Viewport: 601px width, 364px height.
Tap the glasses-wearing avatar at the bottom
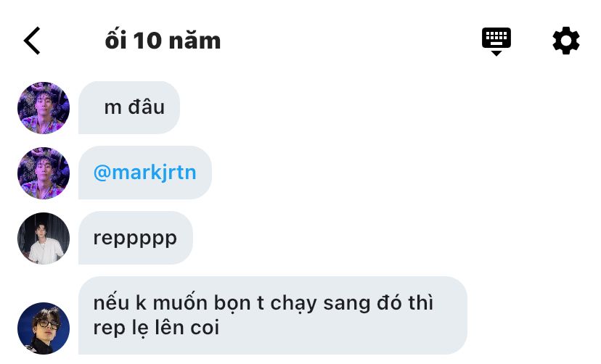pyautogui.click(x=44, y=328)
